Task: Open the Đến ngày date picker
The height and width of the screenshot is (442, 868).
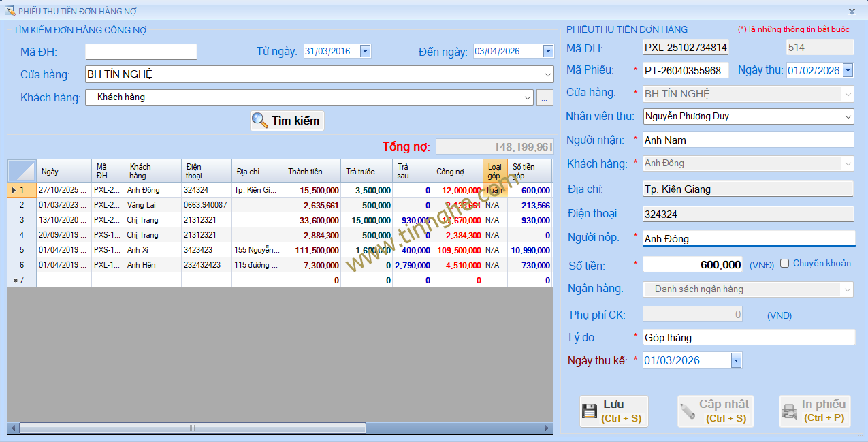Action: pos(548,51)
